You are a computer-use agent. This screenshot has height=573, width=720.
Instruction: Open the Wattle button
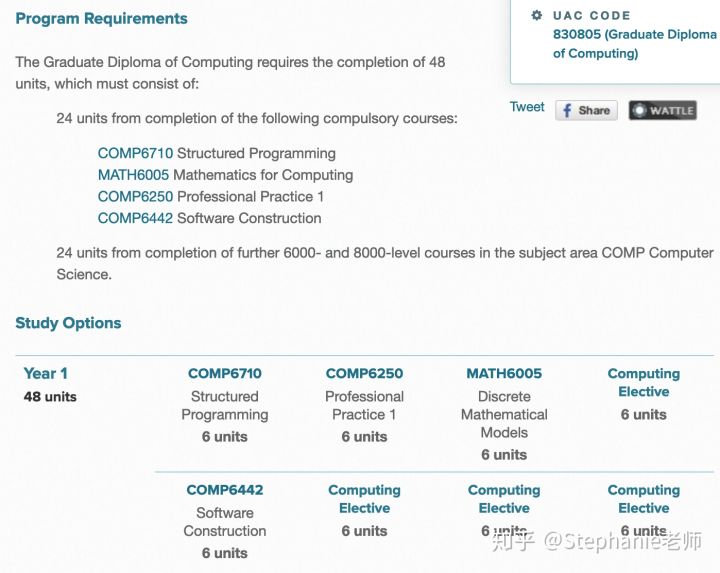663,111
